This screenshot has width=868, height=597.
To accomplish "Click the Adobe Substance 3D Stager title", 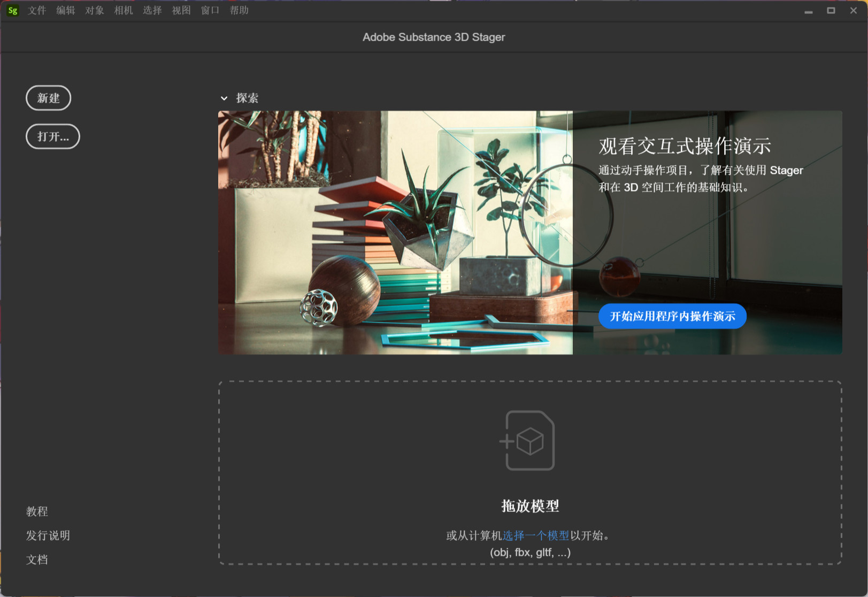I will tap(434, 37).
